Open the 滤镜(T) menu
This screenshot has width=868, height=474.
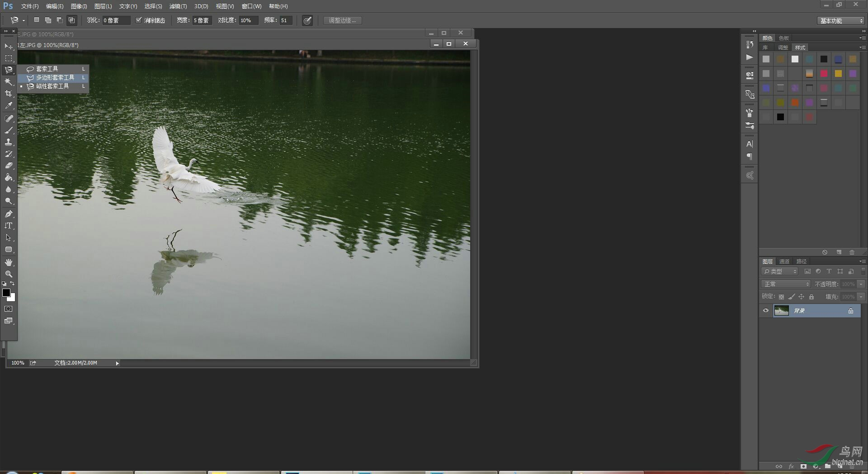(x=178, y=6)
